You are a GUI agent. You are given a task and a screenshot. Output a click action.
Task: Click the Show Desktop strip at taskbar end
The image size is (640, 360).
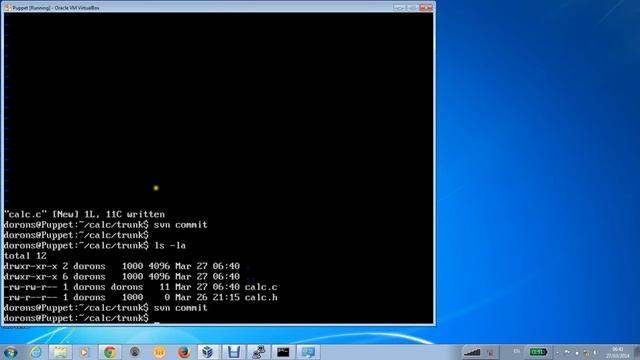pyautogui.click(x=636, y=352)
